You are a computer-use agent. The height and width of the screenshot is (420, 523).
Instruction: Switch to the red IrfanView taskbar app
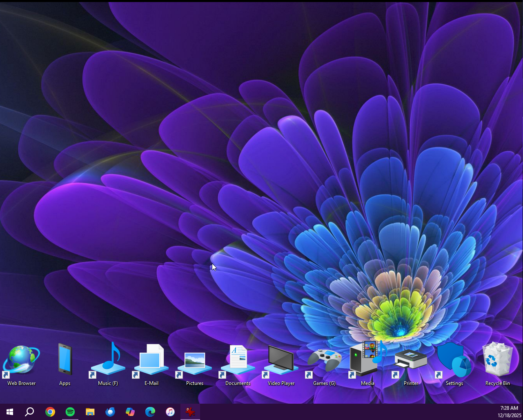190,412
